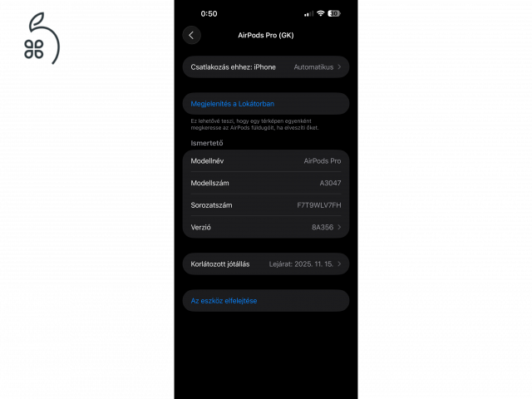Tap the battery level indicator
The image size is (532, 399).
(x=334, y=13)
